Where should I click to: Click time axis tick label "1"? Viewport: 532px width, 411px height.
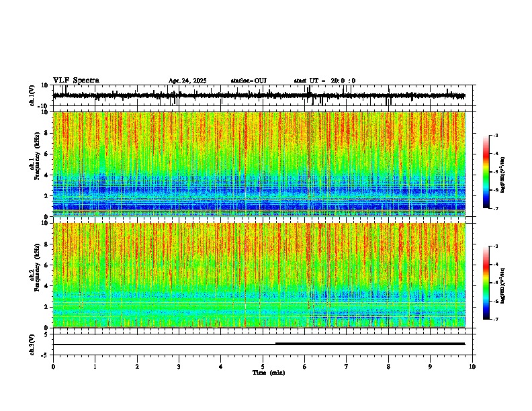[95, 367]
